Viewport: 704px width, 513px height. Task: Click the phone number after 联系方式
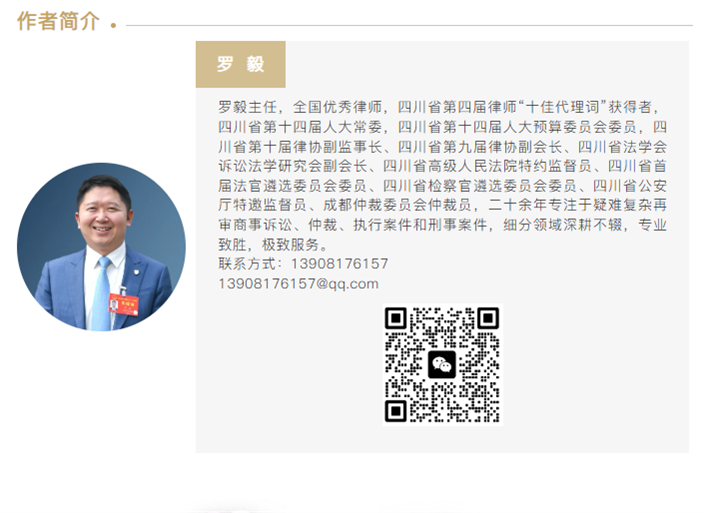point(338,264)
